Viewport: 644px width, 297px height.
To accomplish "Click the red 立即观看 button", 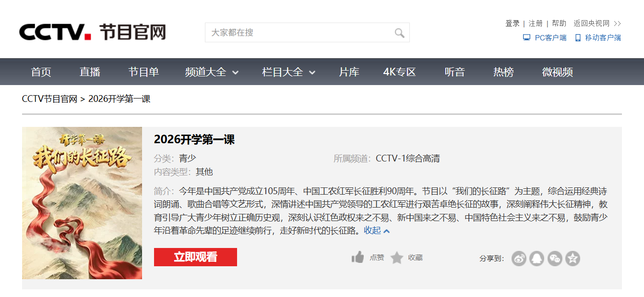I will (x=195, y=257).
